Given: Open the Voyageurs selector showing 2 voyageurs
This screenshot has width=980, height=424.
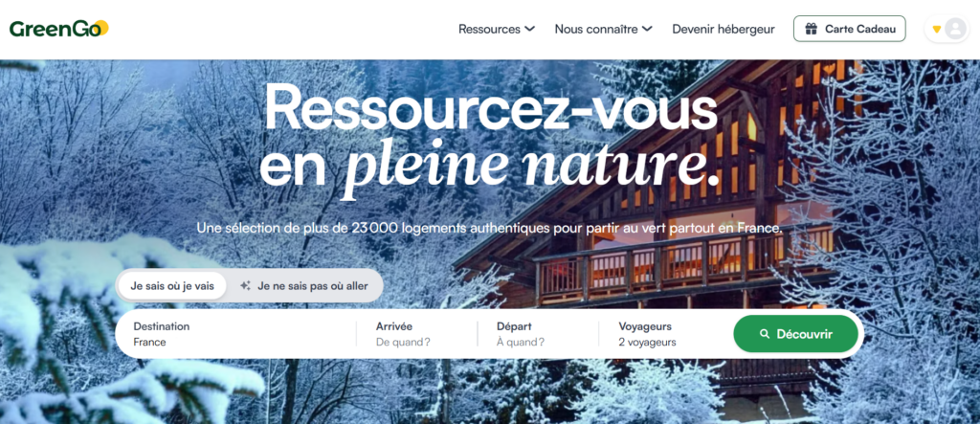Looking at the screenshot, I should click(x=666, y=334).
